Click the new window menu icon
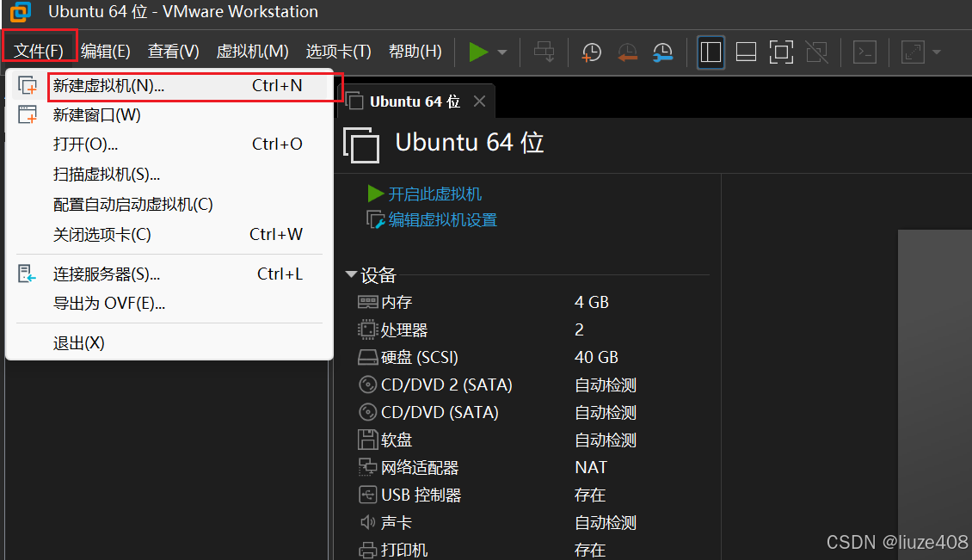 (28, 114)
